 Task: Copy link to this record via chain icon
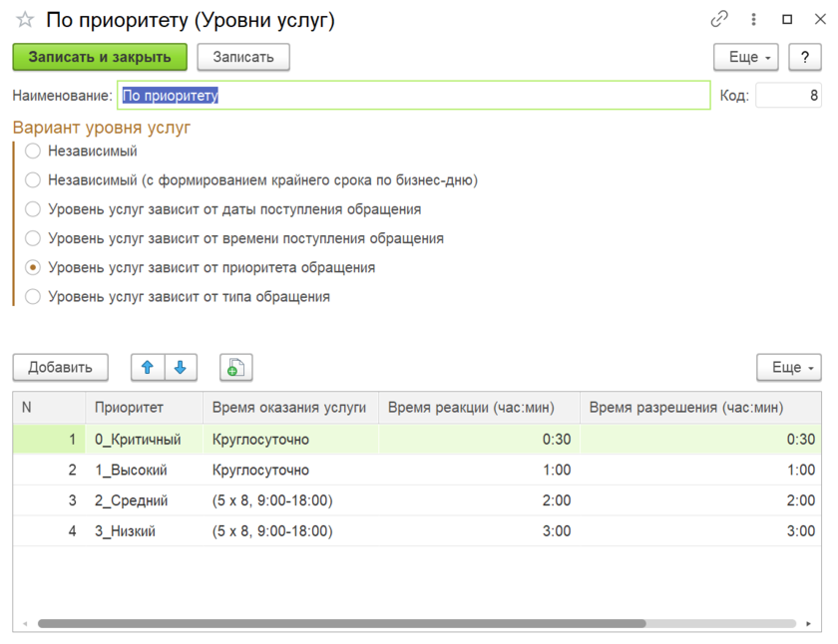pos(718,19)
